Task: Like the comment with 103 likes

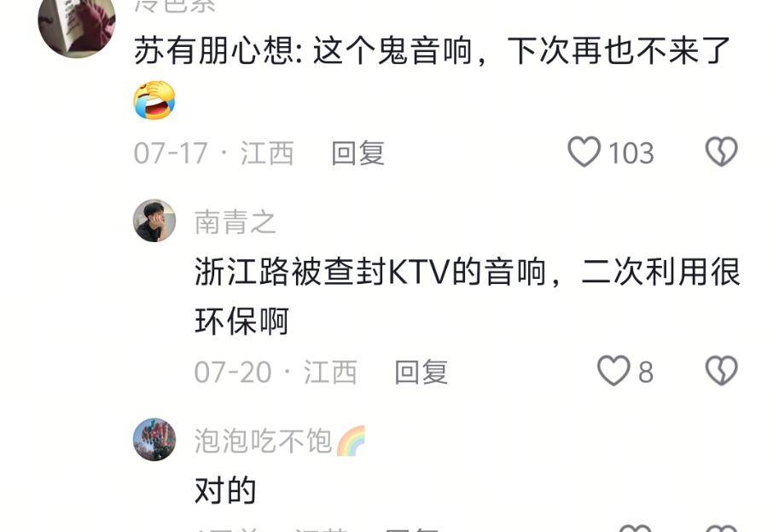Action: pos(584,152)
